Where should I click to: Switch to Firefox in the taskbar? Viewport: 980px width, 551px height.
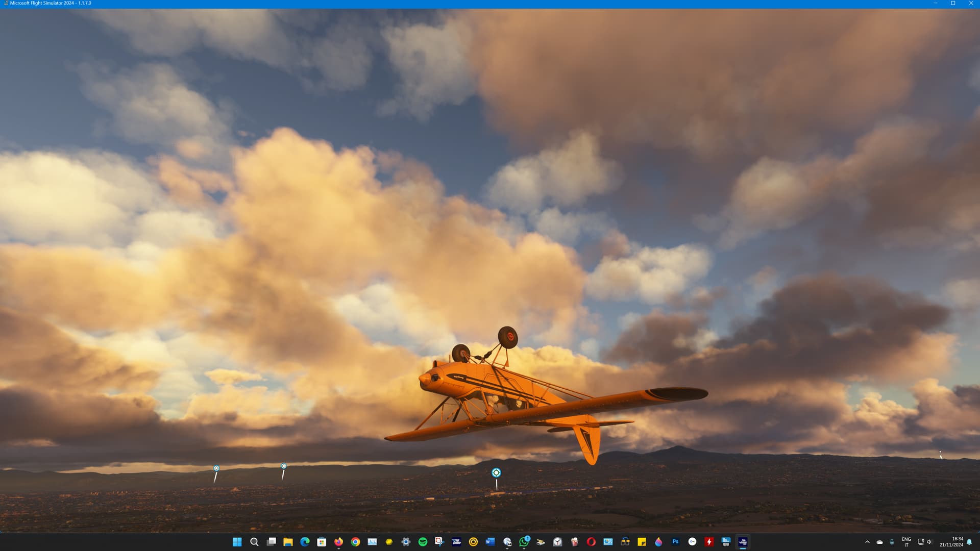[338, 542]
